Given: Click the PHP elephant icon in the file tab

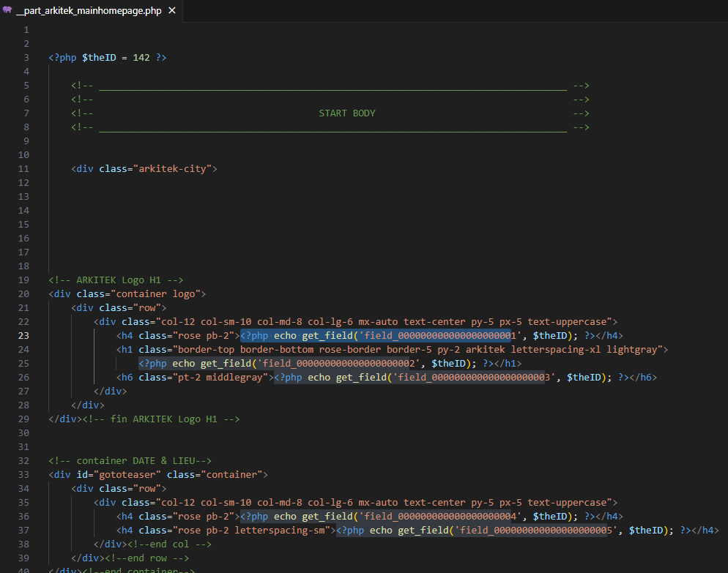Looking at the screenshot, I should [x=7, y=11].
